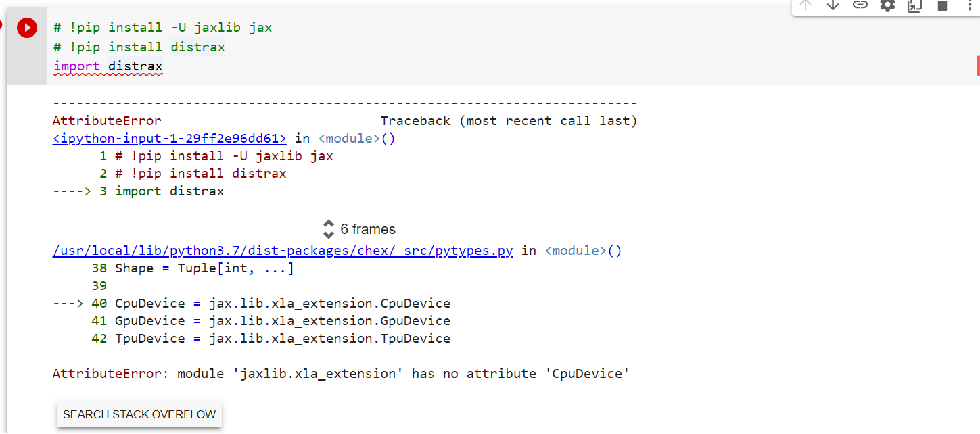Screen dimensions: 980x434
Task: Select the import distrax code line
Action: (x=108, y=66)
